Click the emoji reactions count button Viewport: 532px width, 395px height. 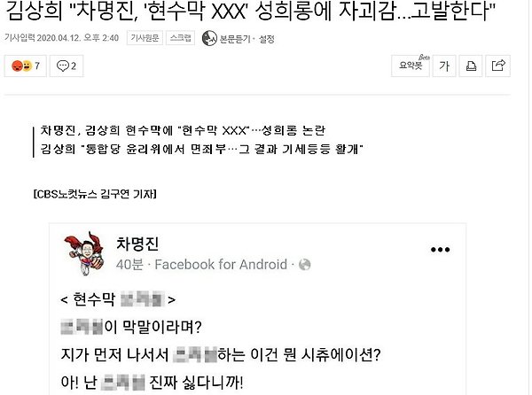(25, 66)
